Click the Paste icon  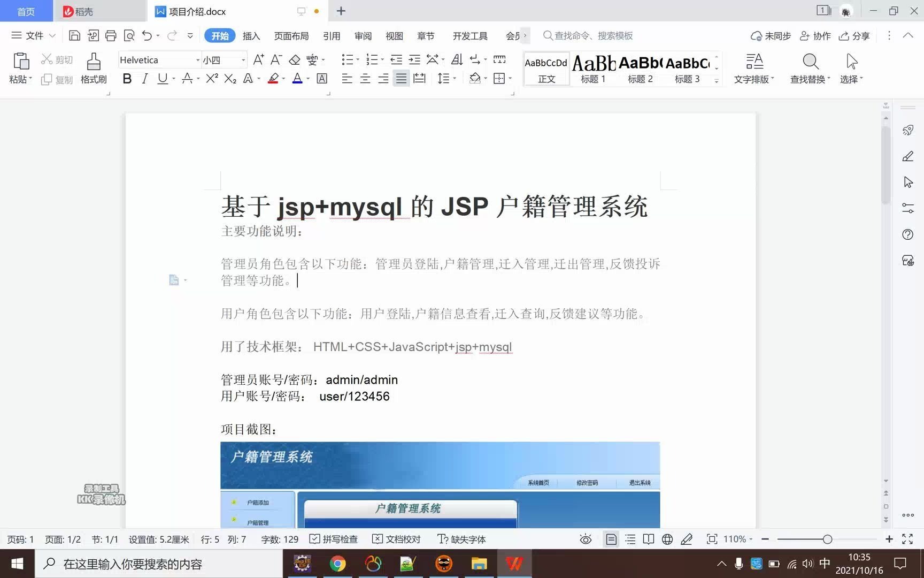point(20,62)
